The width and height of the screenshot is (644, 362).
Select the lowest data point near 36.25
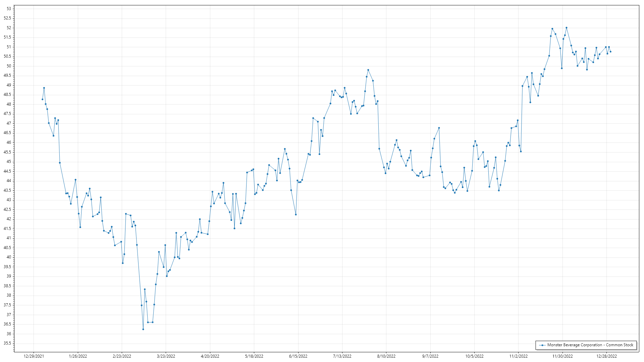[x=143, y=329]
